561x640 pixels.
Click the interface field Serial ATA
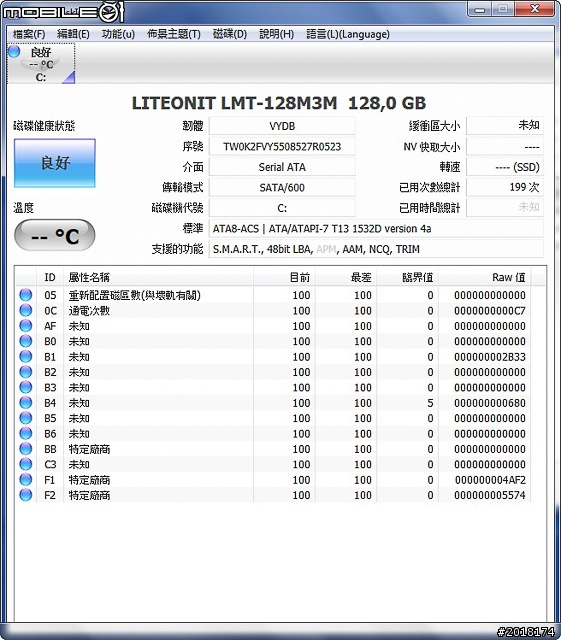(x=282, y=167)
